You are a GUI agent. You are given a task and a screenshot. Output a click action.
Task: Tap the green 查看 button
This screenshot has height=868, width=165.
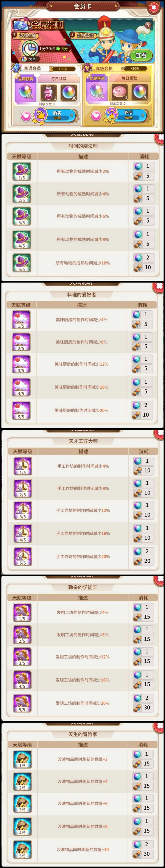[141, 55]
